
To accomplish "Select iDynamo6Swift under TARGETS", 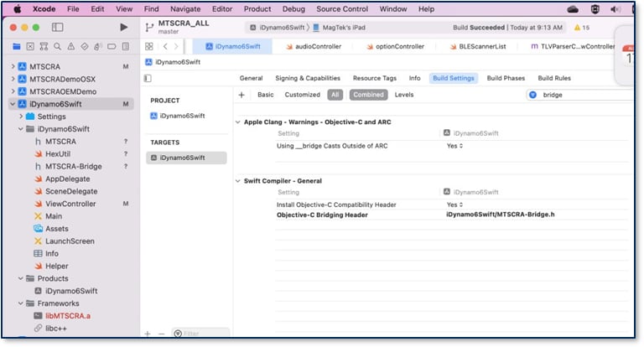I will [186, 158].
